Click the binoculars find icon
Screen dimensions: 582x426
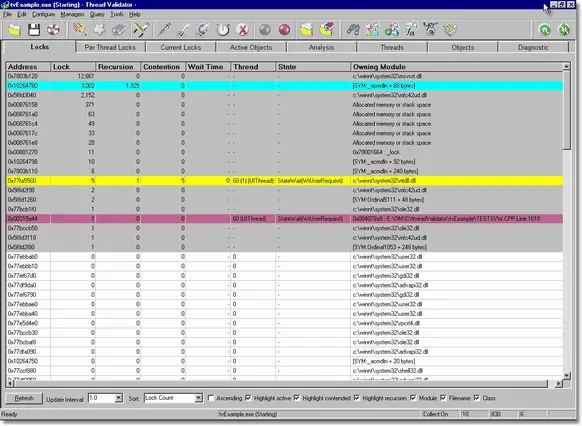click(353, 30)
